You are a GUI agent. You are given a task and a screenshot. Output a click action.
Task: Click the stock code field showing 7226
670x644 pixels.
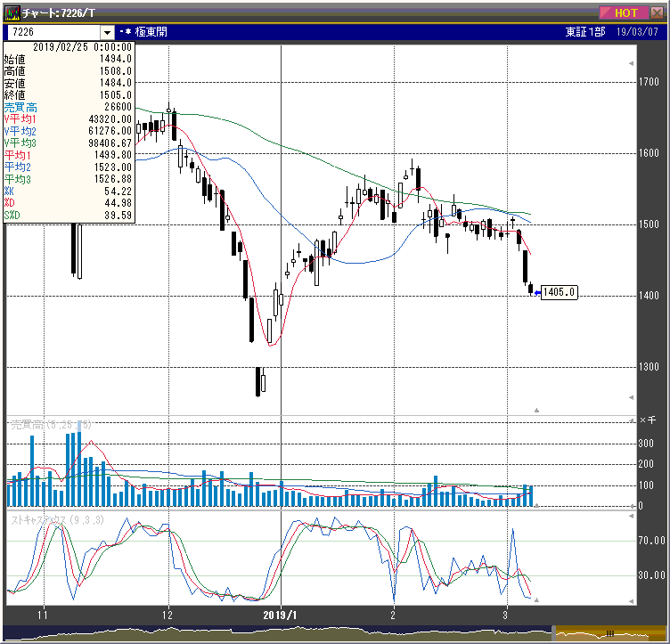(x=53, y=32)
